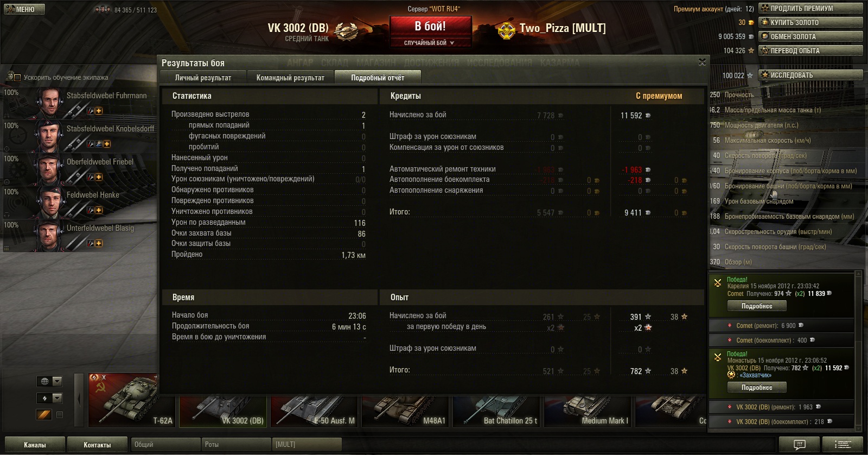Click the premium tank icon beside VK 3002 (DB)
868x455 pixels.
[346, 31]
